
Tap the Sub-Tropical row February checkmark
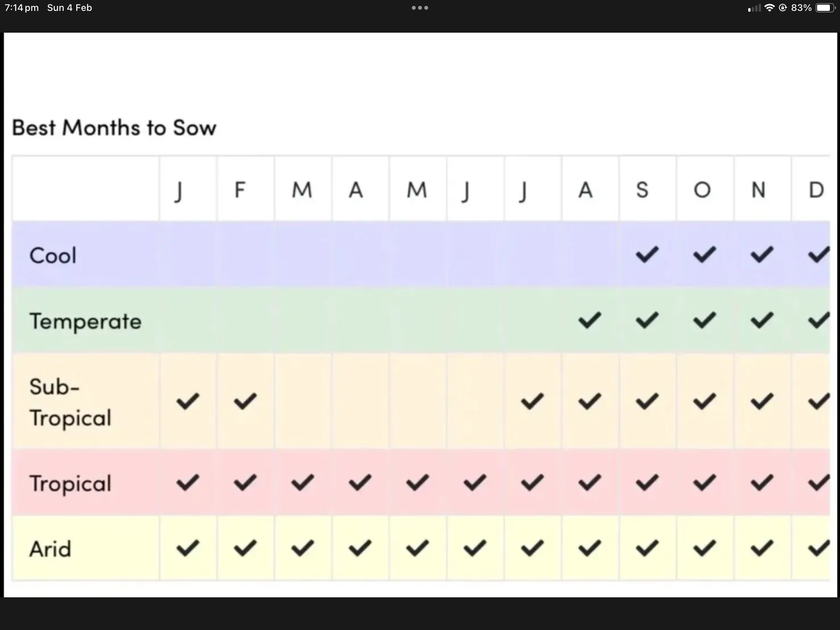tap(245, 401)
